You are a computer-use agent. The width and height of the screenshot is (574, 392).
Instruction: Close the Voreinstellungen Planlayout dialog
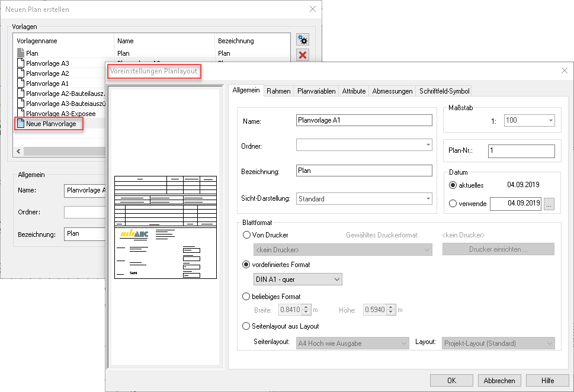[564, 70]
